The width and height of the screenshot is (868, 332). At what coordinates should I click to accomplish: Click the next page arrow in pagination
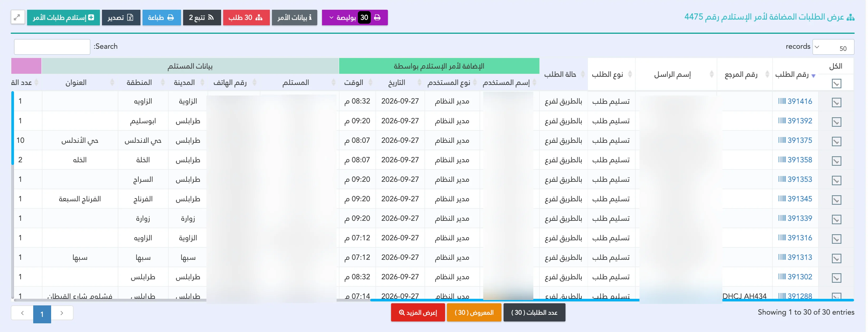[x=62, y=313]
